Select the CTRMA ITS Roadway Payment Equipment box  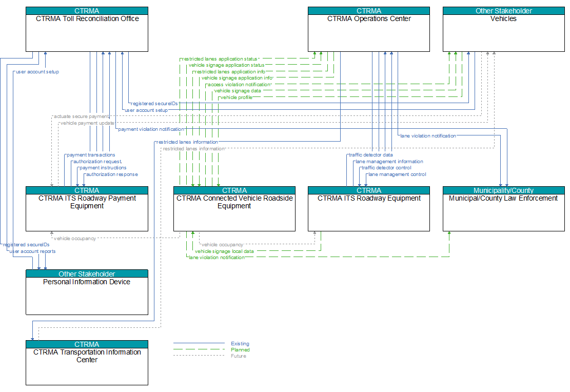[87, 209]
